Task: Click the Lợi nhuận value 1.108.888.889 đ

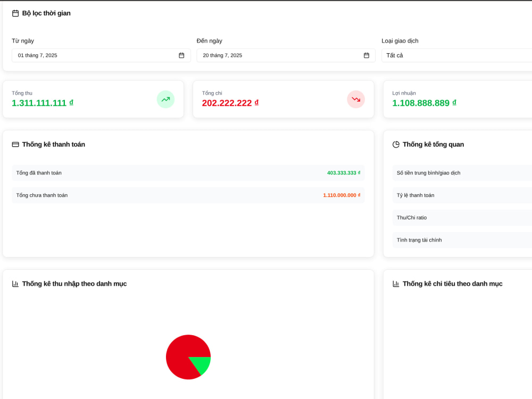Action: tap(424, 103)
